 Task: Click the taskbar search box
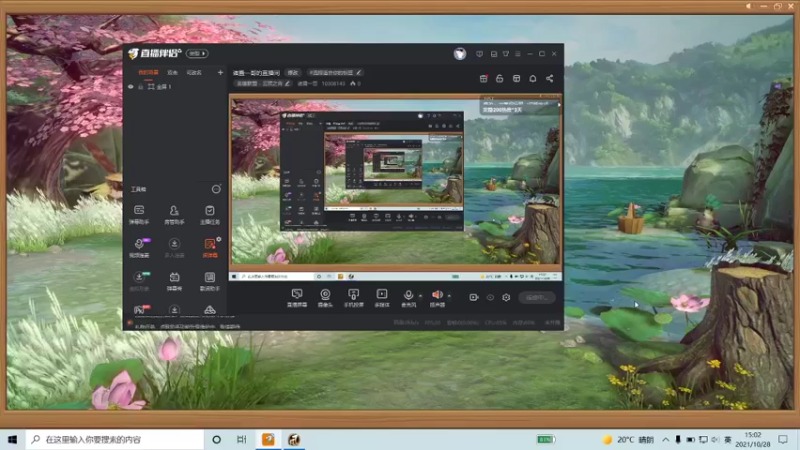pos(115,439)
